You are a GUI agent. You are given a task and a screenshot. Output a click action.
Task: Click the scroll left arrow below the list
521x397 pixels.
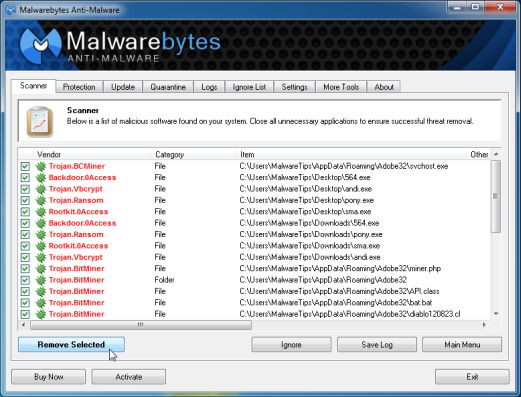click(x=23, y=325)
